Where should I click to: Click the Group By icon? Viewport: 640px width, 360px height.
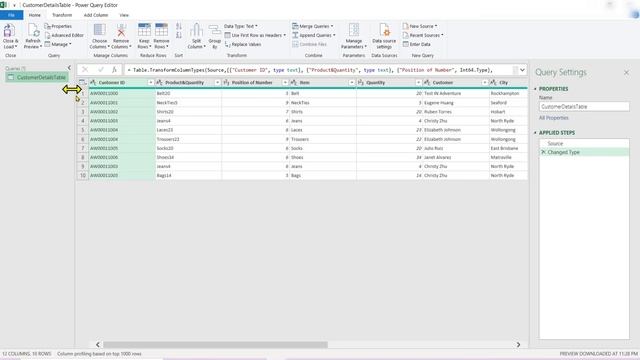click(214, 31)
